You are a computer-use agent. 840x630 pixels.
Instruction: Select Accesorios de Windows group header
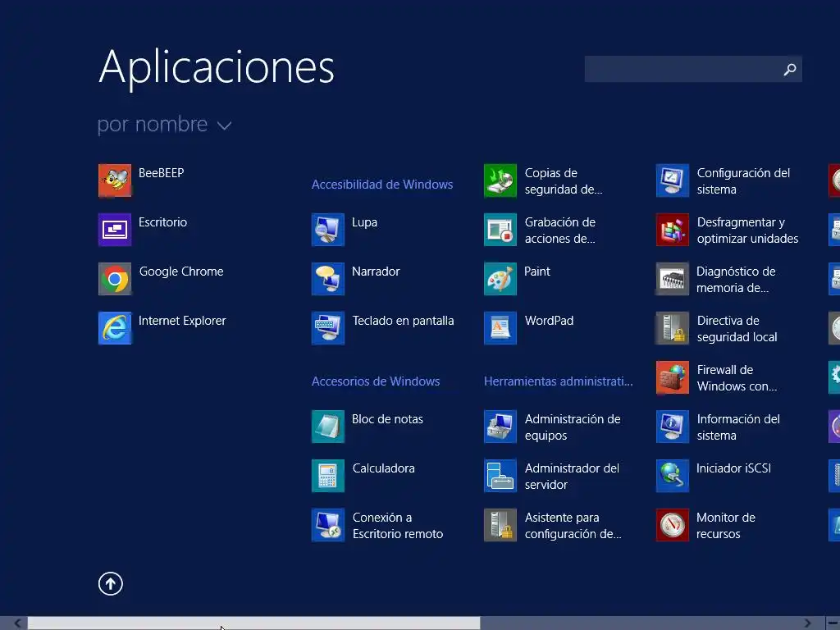376,381
